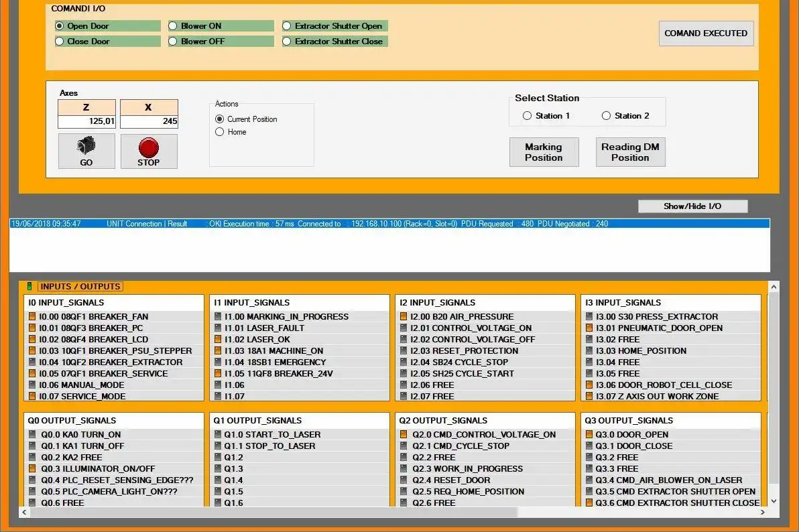Select Station 1 radio button
Screen dimensions: 799x532
click(x=527, y=116)
